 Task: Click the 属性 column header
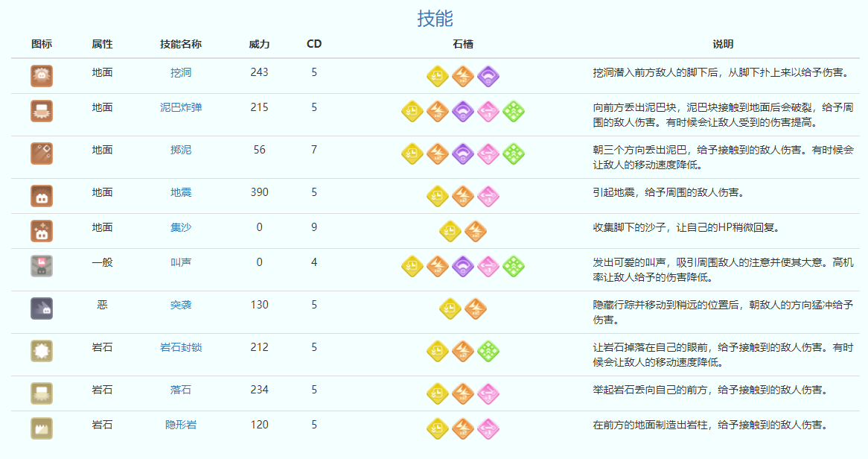click(103, 45)
